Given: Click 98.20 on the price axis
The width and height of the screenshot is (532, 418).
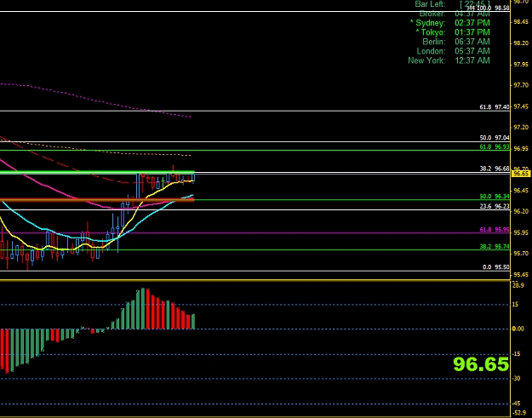Looking at the screenshot, I should click(521, 43).
